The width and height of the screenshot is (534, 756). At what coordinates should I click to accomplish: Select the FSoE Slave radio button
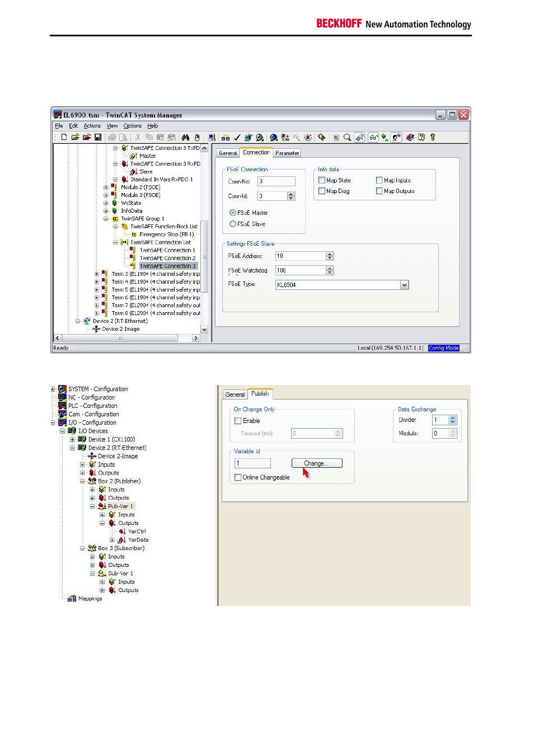click(x=233, y=224)
